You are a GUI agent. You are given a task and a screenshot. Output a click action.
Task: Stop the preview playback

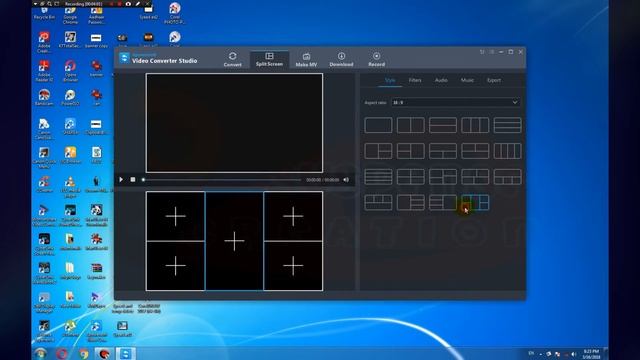click(x=133, y=180)
